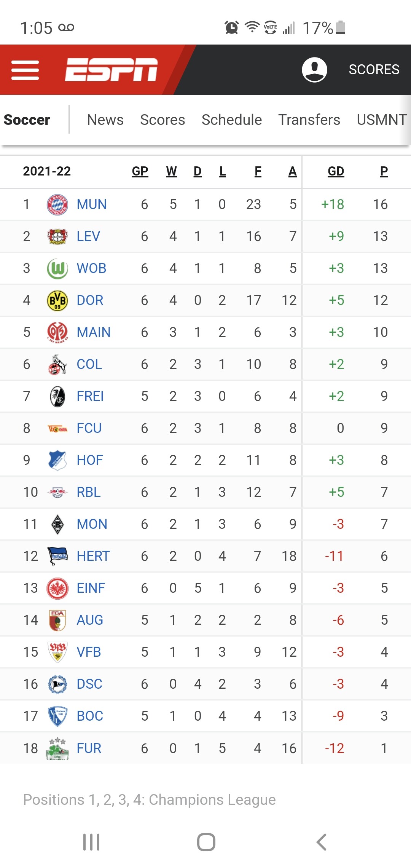Sort table by GD column header
411x868 pixels.
(x=336, y=171)
